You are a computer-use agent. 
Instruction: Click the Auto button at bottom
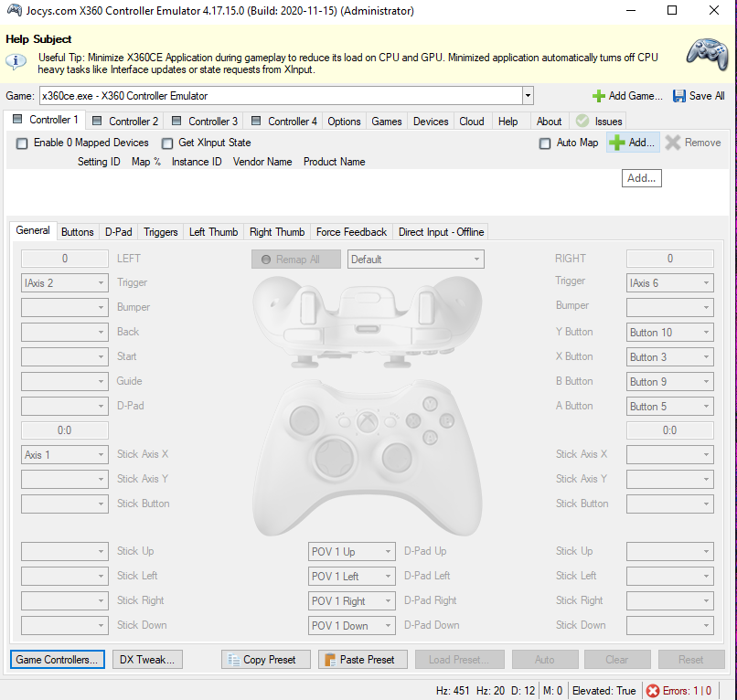coord(545,660)
